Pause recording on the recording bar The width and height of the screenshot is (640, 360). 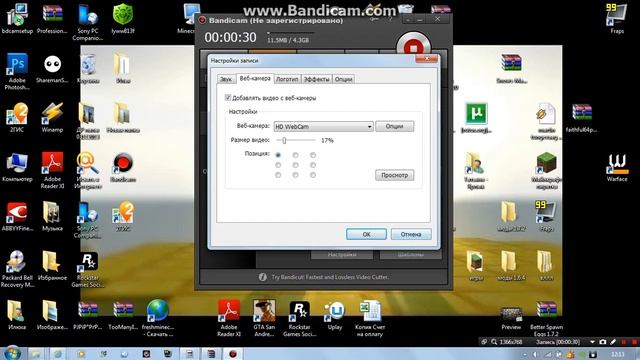(x=623, y=342)
